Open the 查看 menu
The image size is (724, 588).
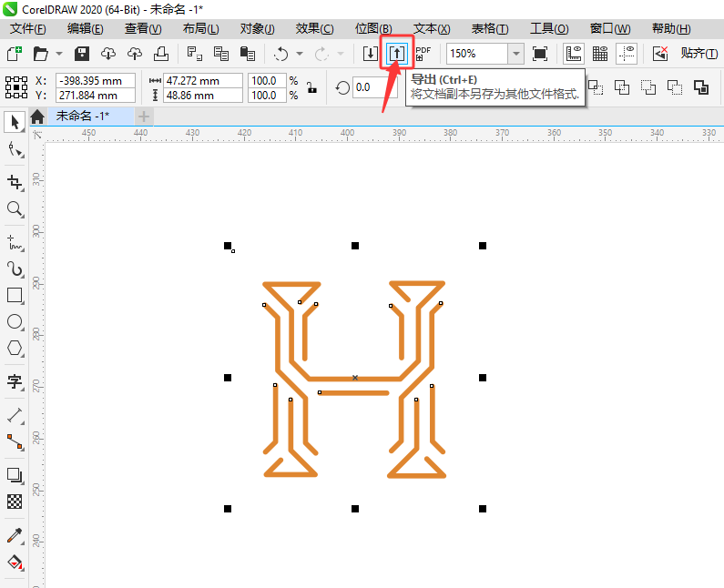click(x=143, y=28)
